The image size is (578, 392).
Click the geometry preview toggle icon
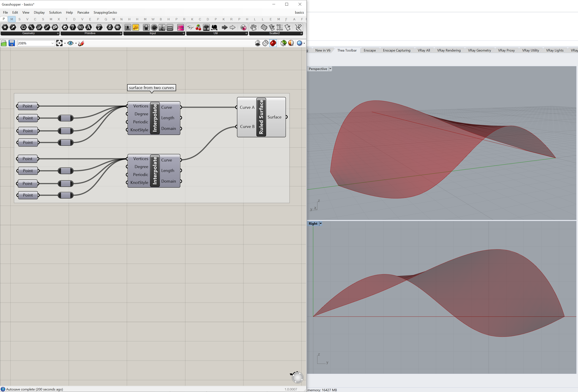click(x=70, y=43)
